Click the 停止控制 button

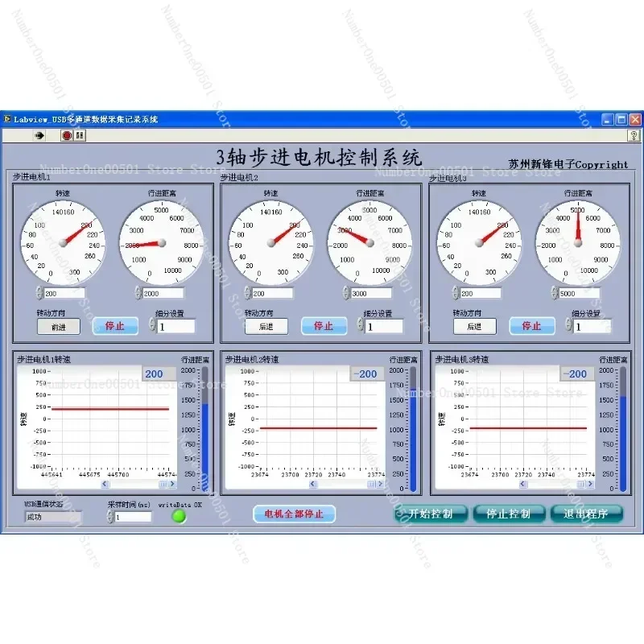(509, 513)
